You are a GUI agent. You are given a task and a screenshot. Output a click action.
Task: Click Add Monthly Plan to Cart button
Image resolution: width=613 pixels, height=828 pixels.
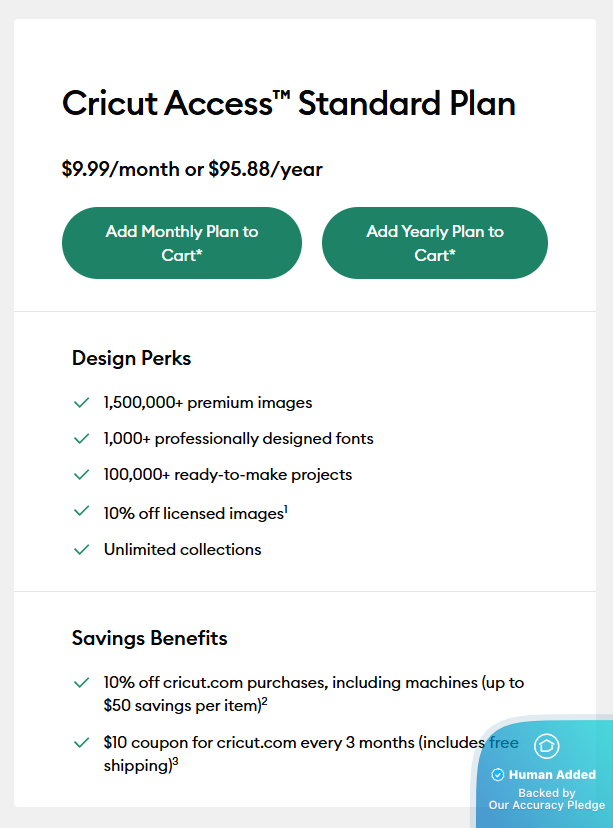click(x=182, y=243)
